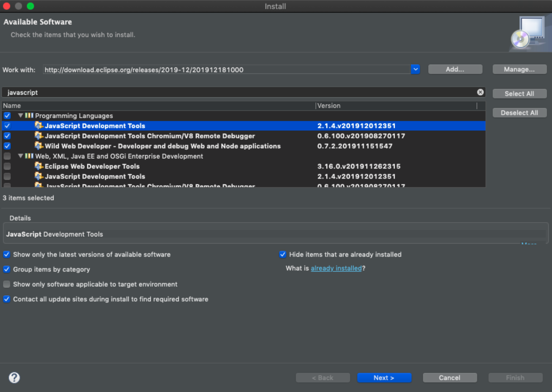
Task: Click the Name column header
Action: pyautogui.click(x=159, y=106)
